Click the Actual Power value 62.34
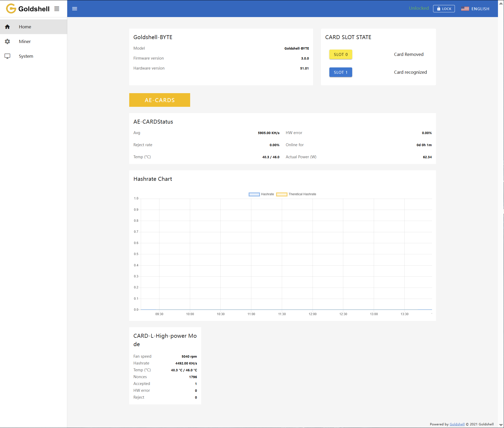504x428 pixels. pyautogui.click(x=427, y=157)
